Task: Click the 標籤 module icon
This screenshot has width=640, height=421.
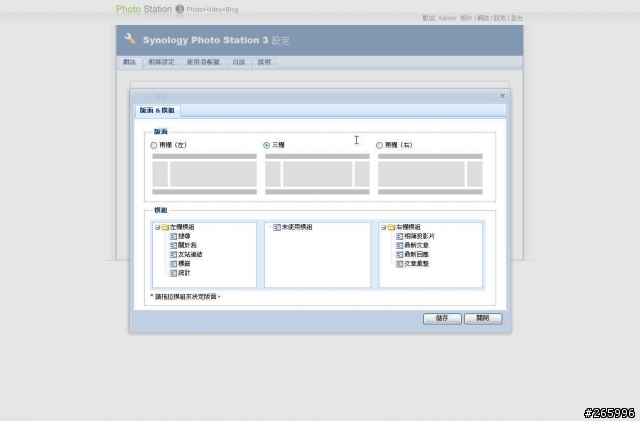Action: tap(173, 263)
